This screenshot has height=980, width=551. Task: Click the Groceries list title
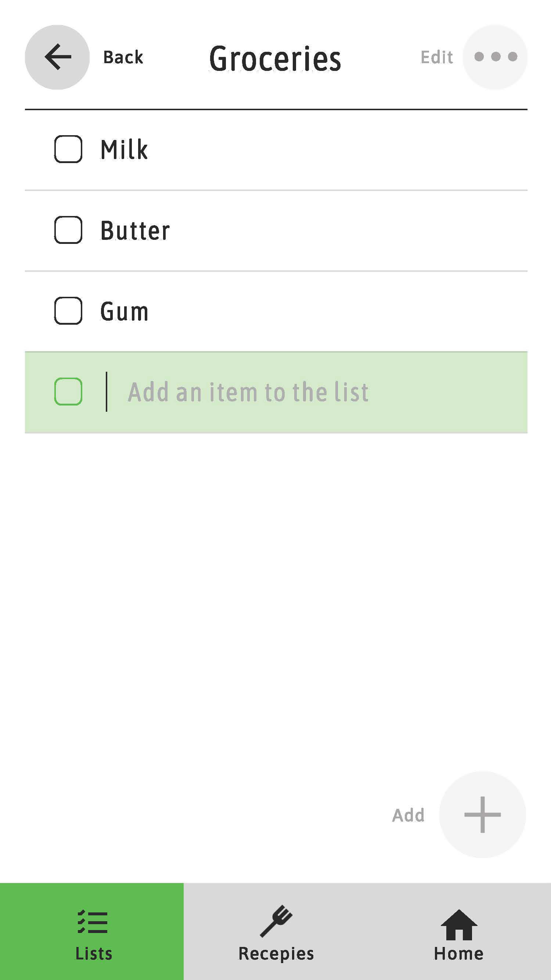275,58
